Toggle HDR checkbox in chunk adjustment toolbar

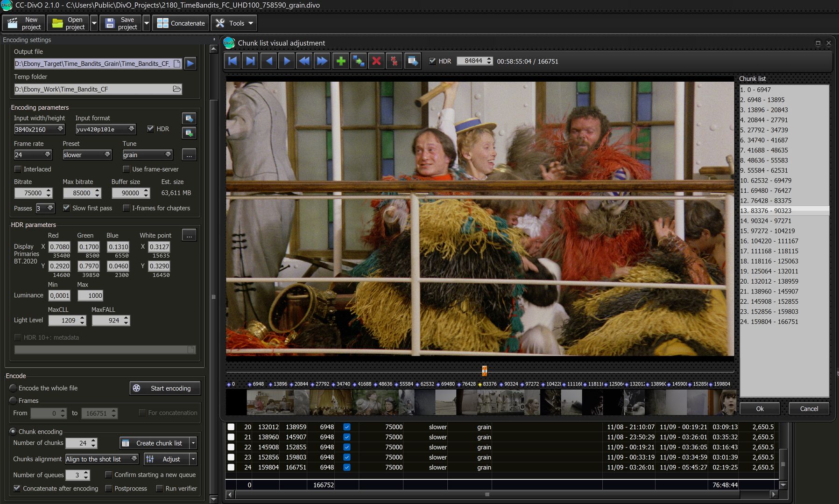pyautogui.click(x=432, y=61)
